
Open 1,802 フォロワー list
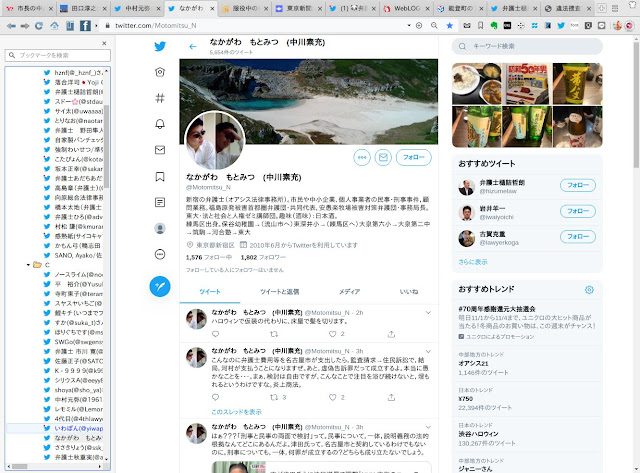click(263, 258)
